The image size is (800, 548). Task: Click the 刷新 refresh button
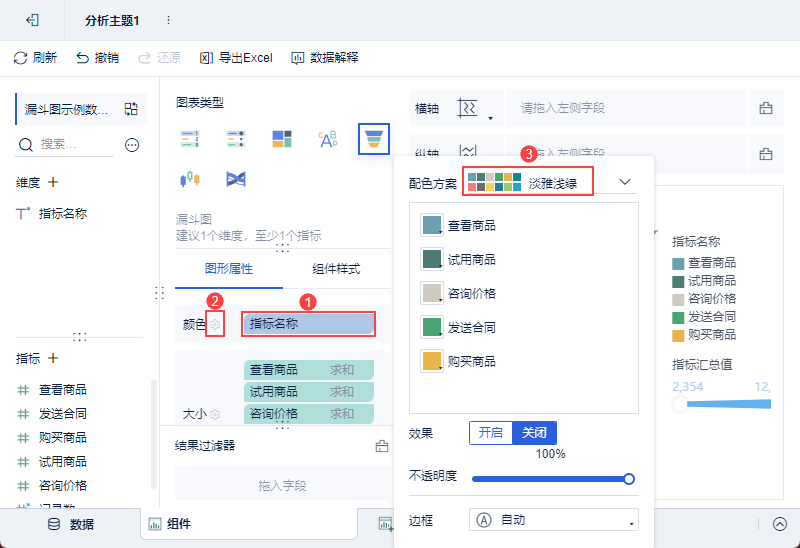tap(36, 57)
